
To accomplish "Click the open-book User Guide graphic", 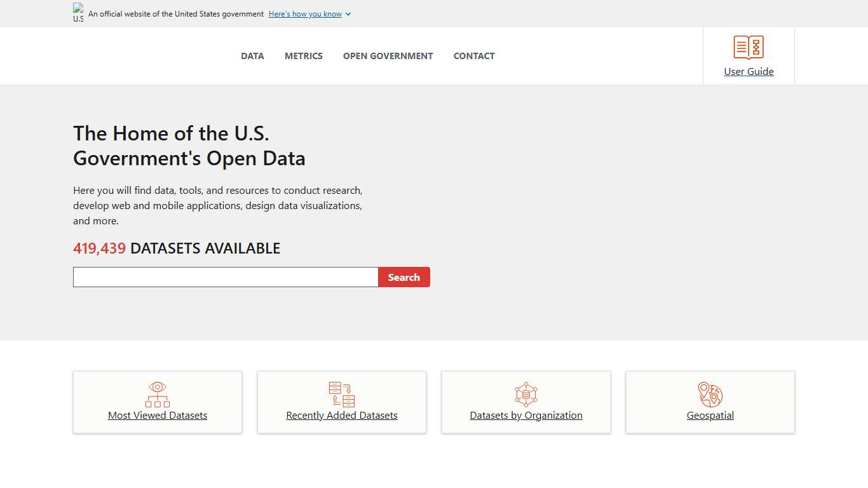I will point(749,46).
